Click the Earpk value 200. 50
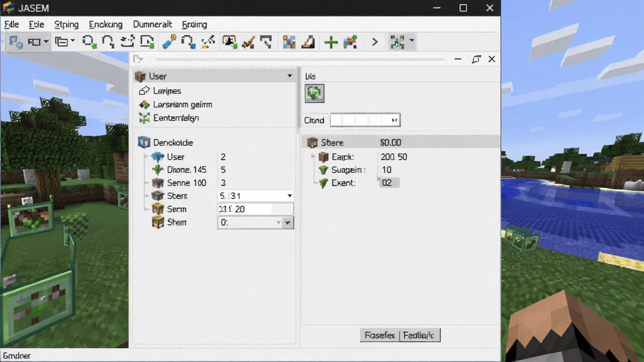 coord(394,156)
